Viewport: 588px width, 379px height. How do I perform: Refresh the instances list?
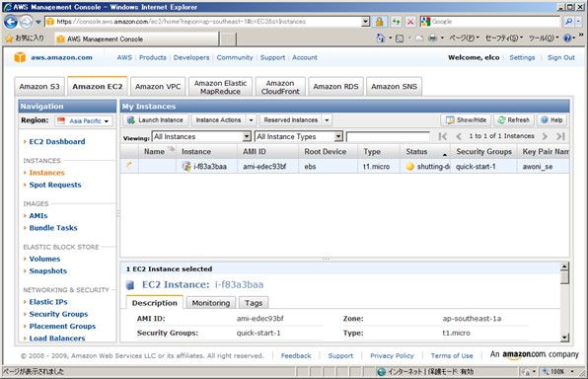(513, 120)
